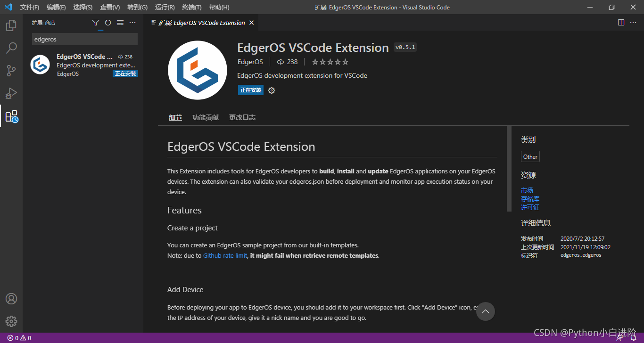Click the v0.5.1 version badge

(405, 47)
